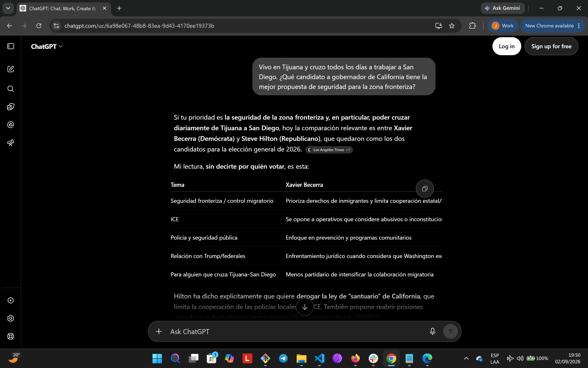Open the Work profile button in Chrome
This screenshot has width=588, height=368.
(502, 26)
